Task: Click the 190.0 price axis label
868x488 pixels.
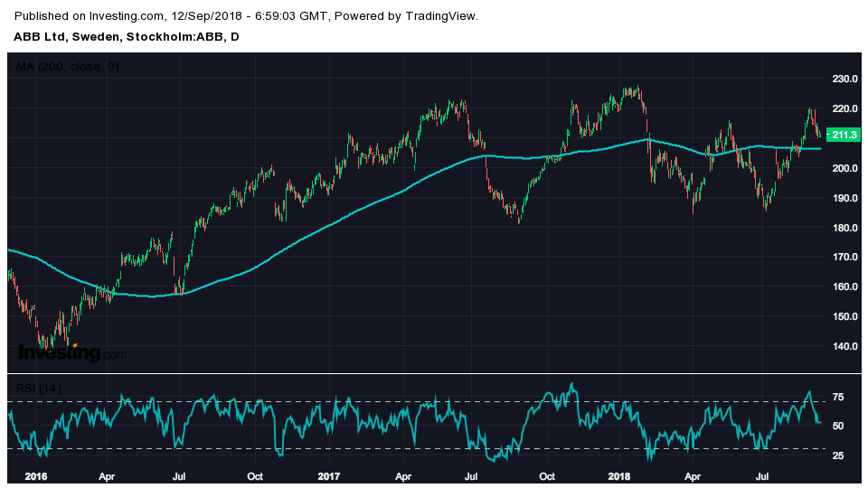Action: [x=844, y=198]
